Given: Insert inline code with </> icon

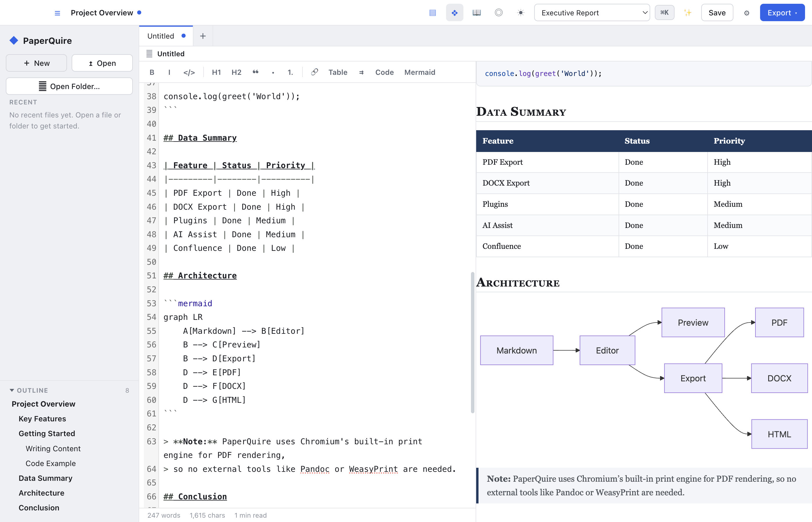Looking at the screenshot, I should click(x=189, y=72).
